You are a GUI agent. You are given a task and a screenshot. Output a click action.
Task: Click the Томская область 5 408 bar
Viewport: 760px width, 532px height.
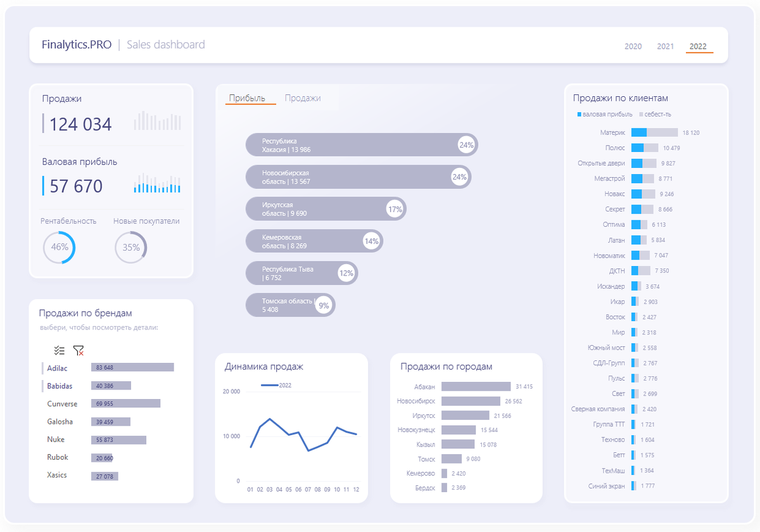point(290,305)
